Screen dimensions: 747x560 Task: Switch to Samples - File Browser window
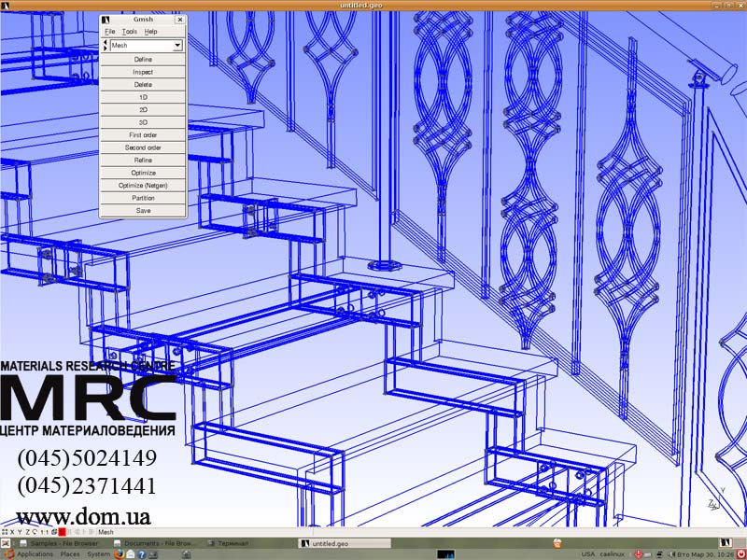point(59,543)
